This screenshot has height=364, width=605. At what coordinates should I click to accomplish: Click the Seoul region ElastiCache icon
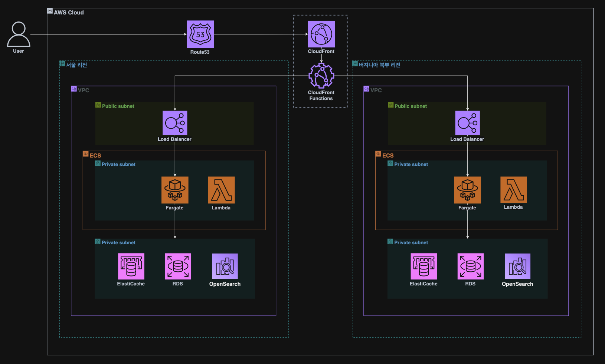[131, 266]
